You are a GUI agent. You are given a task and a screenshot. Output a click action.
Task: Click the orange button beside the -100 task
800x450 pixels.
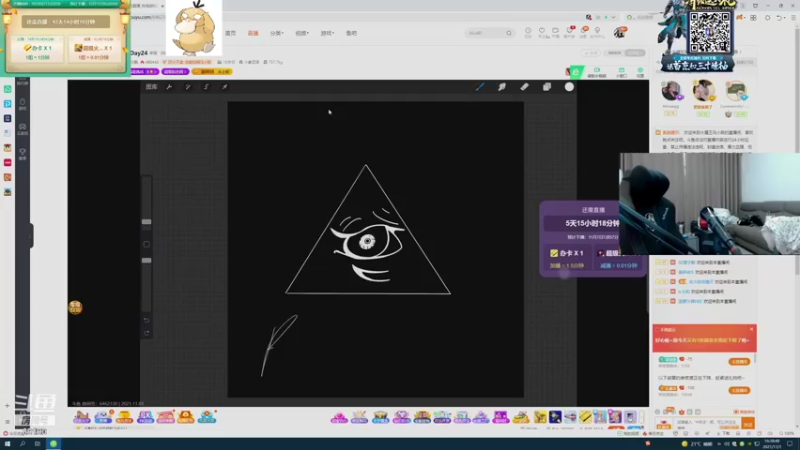739,390
